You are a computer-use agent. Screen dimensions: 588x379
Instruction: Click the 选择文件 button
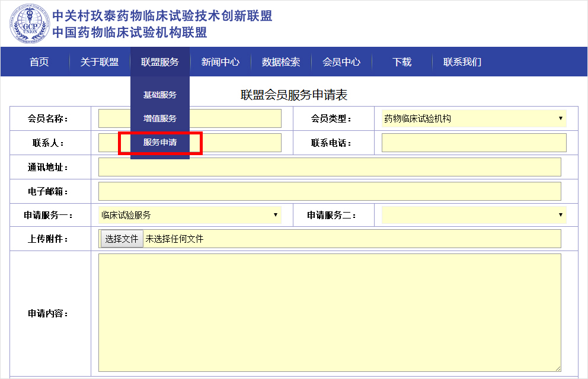point(122,239)
